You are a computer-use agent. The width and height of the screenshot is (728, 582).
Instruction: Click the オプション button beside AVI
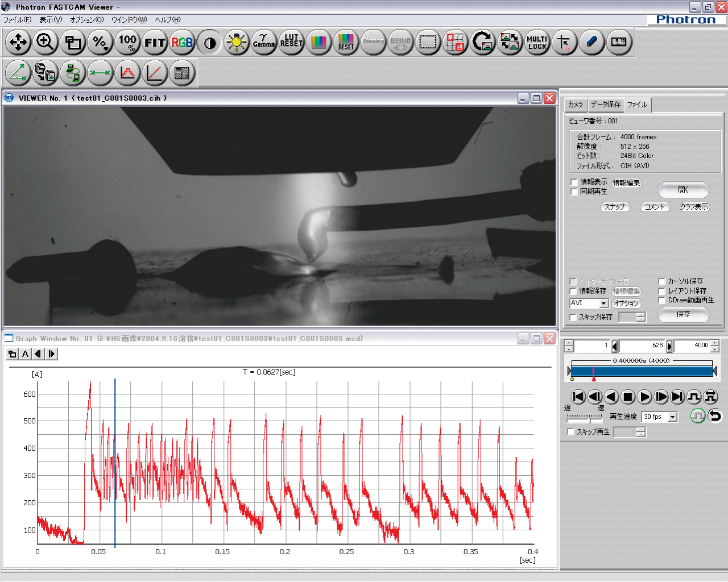tap(626, 304)
